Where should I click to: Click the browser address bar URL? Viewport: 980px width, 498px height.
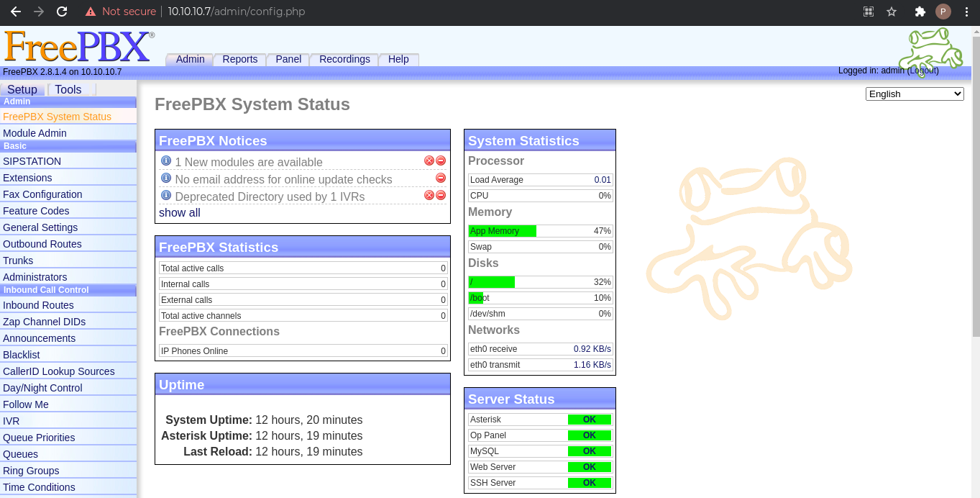point(237,12)
